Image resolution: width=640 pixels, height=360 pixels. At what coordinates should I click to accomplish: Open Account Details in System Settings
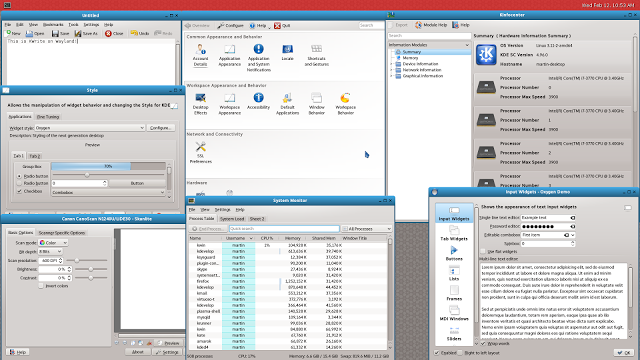[x=200, y=55]
